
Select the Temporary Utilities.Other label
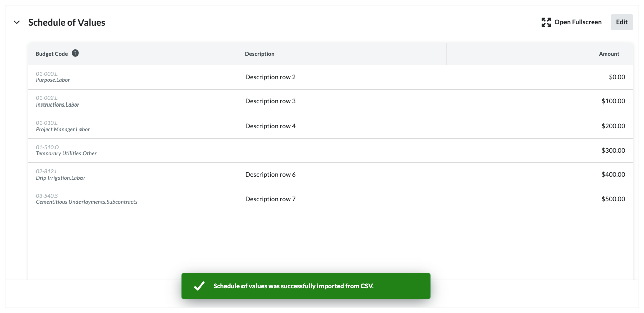click(66, 154)
